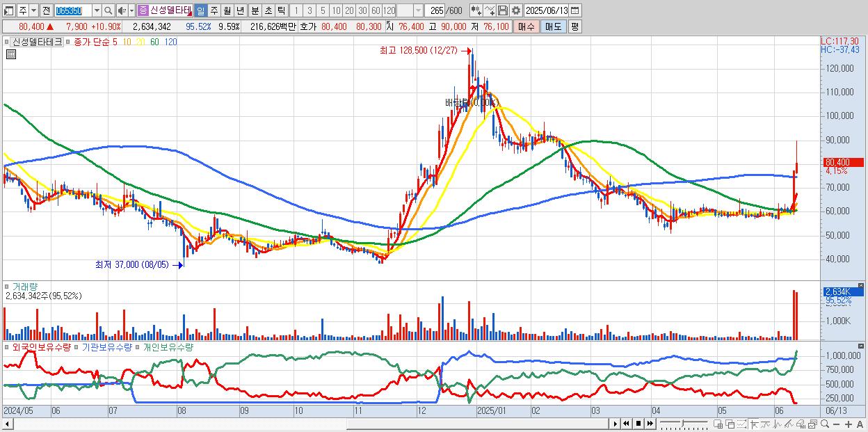Zoom out with the minus icon
The height and width of the screenshot is (432, 868).
[836, 424]
